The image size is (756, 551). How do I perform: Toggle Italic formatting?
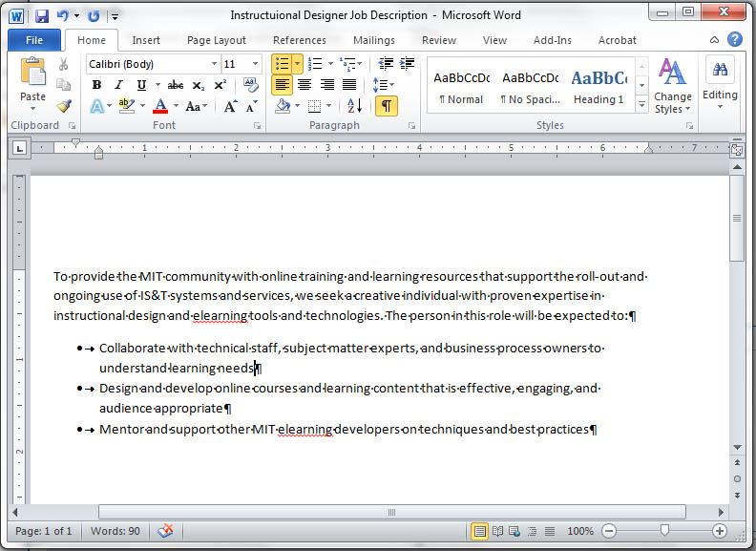pos(119,85)
